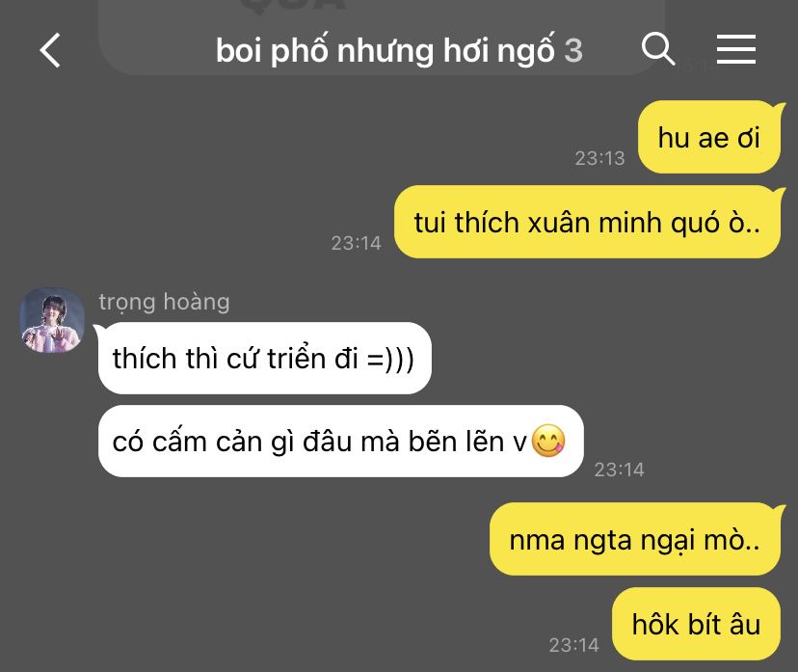
Task: Tap the 23:14 timestamp beside 'tui thích xuân minh'
Action: click(x=356, y=243)
